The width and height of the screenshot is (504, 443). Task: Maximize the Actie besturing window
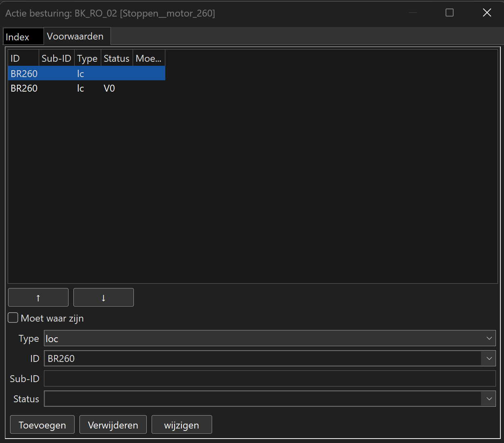pyautogui.click(x=450, y=13)
